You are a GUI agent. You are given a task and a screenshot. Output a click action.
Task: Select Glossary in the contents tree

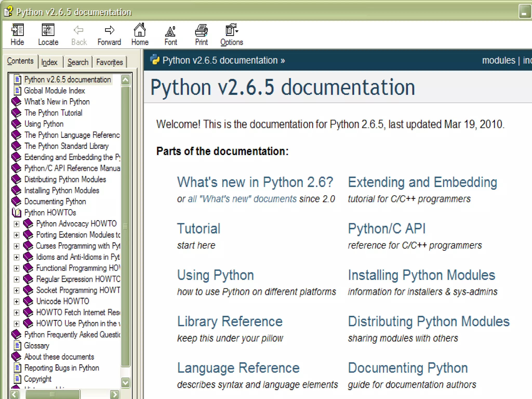pos(37,346)
